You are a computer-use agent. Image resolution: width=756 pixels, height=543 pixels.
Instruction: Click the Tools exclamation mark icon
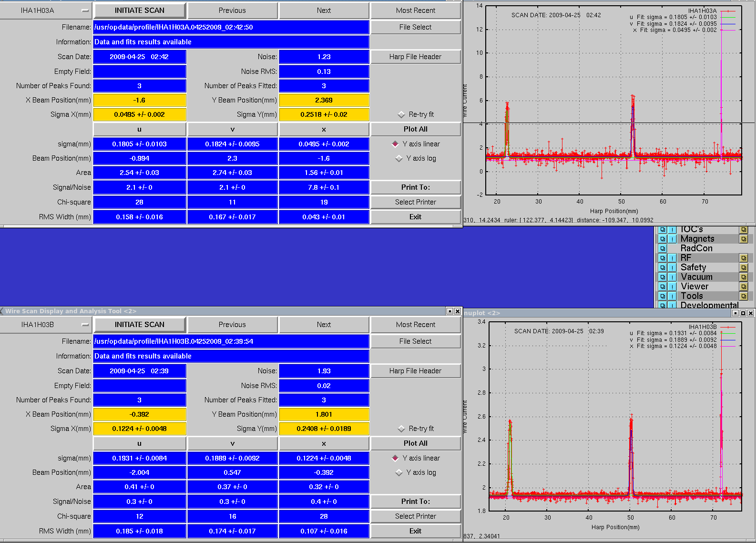coord(672,296)
